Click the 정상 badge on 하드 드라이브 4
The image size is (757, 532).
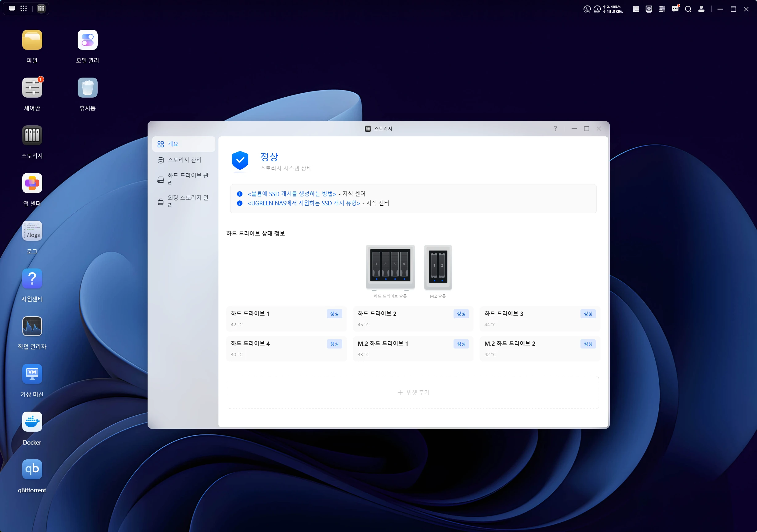[x=334, y=344]
